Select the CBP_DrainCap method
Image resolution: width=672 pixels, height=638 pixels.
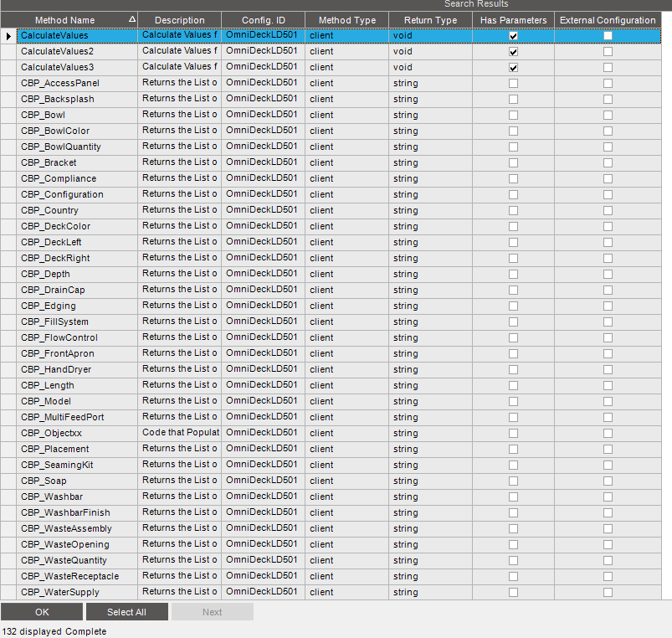point(53,290)
